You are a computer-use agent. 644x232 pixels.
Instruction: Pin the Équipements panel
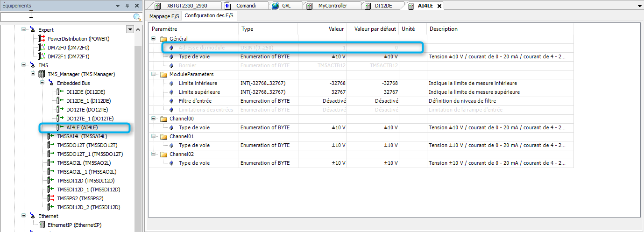click(x=127, y=6)
